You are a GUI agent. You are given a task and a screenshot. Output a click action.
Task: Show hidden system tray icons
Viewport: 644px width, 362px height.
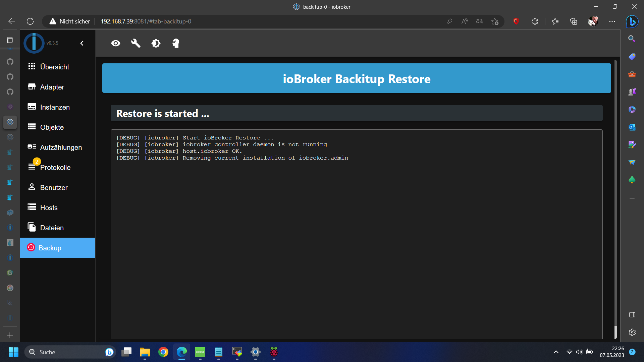coord(556,352)
